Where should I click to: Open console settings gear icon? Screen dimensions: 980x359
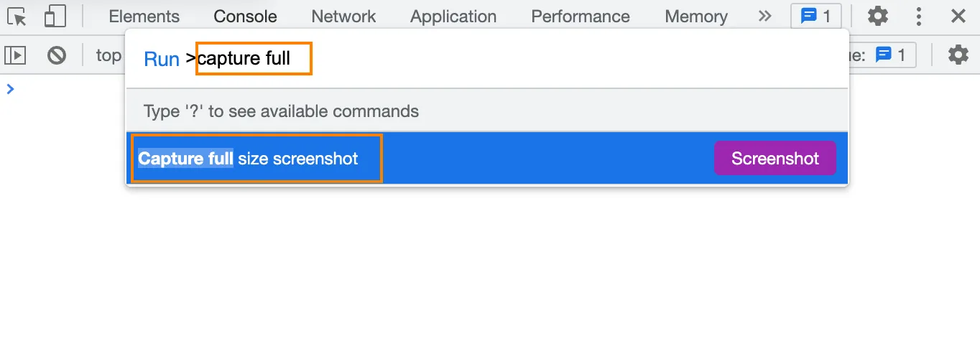click(x=958, y=55)
